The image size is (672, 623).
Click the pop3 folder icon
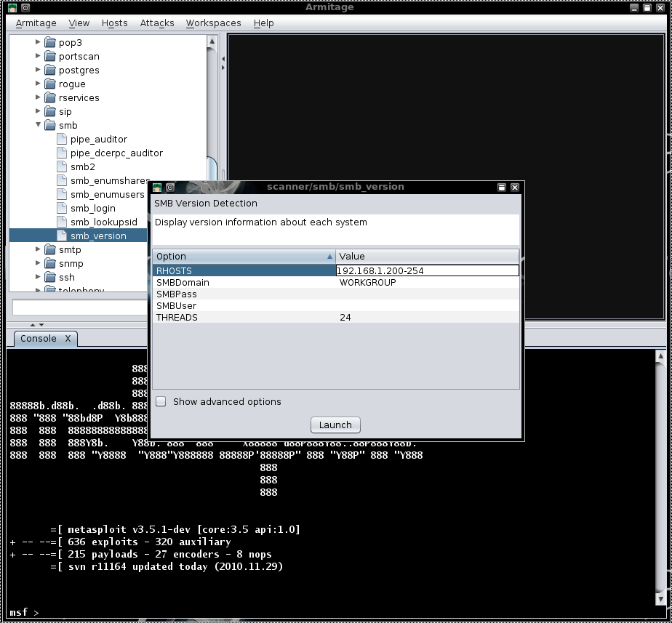pos(50,42)
